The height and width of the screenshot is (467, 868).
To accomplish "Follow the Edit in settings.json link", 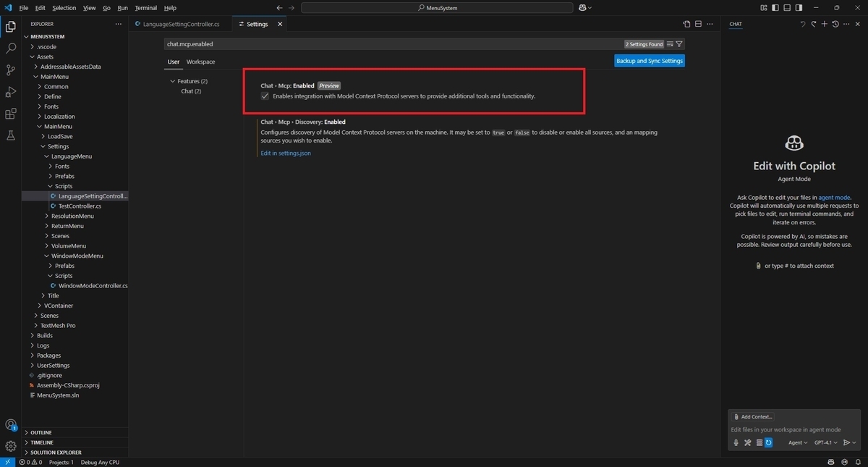I will pos(286,153).
